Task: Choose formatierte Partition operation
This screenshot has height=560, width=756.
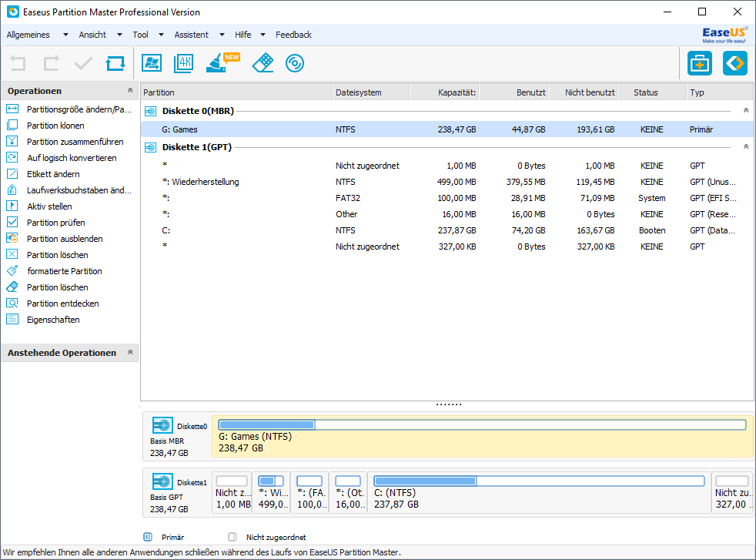Action: (x=54, y=271)
